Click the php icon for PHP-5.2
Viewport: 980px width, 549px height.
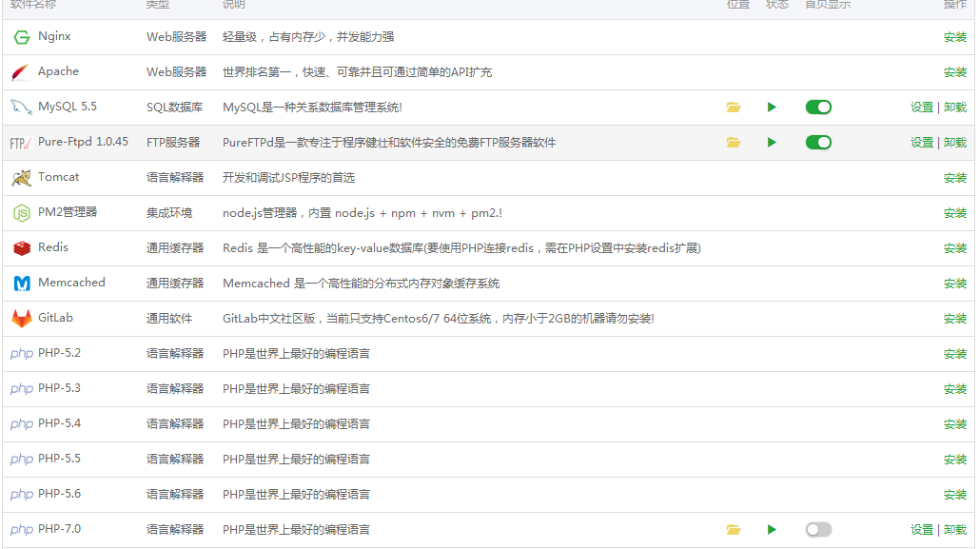(x=22, y=354)
